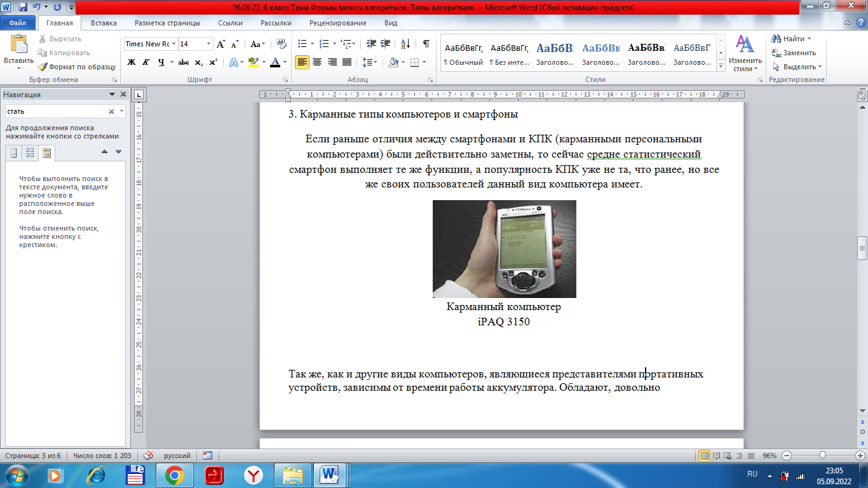Open Word Help question mark
The width and height of the screenshot is (868, 488).
859,23
